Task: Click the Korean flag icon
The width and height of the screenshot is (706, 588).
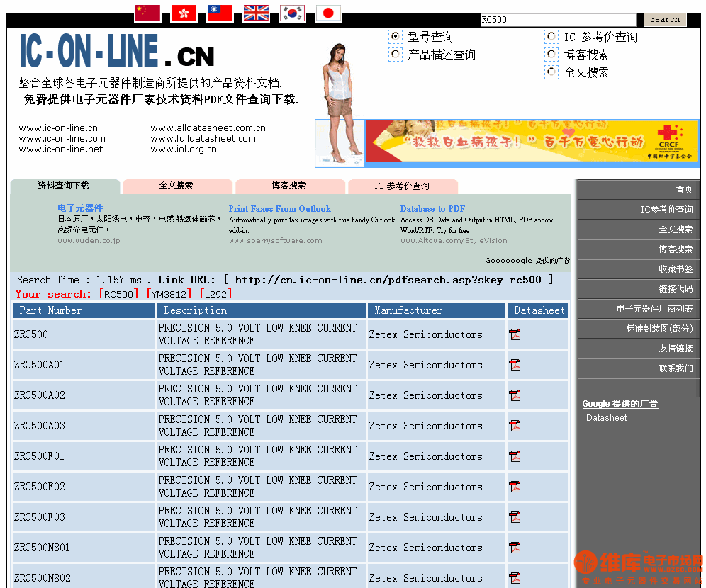Action: click(x=291, y=12)
